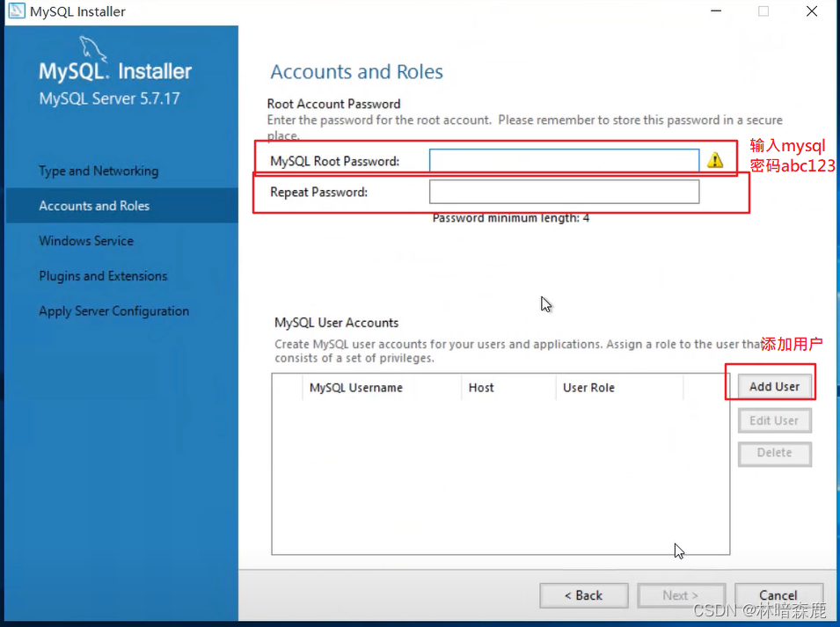This screenshot has height=627, width=840.
Task: Open the Type and Networking step
Action: coord(99,171)
